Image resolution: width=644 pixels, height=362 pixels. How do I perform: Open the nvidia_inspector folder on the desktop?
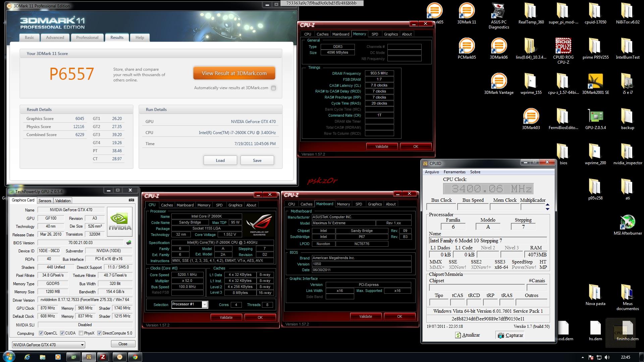tap(628, 154)
